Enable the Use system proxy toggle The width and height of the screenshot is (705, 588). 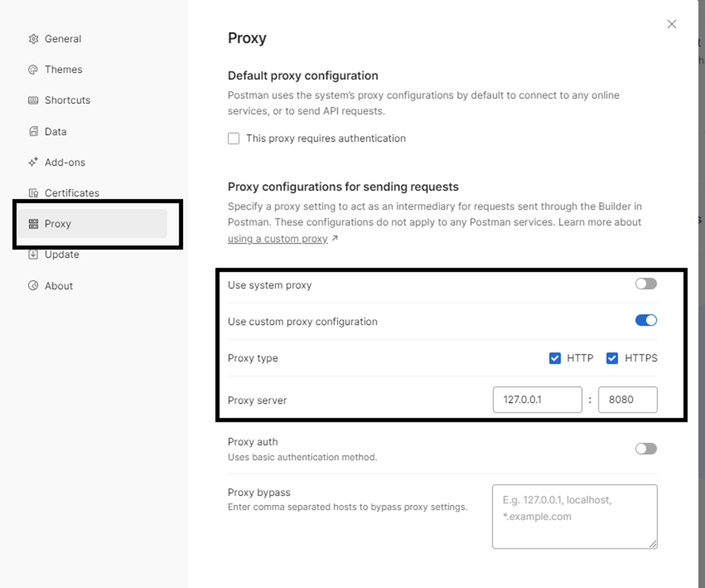click(646, 284)
